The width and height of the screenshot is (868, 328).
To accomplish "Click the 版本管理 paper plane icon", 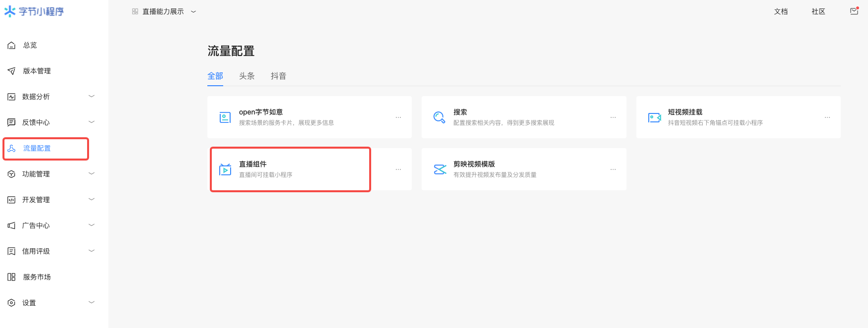I will click(x=11, y=71).
